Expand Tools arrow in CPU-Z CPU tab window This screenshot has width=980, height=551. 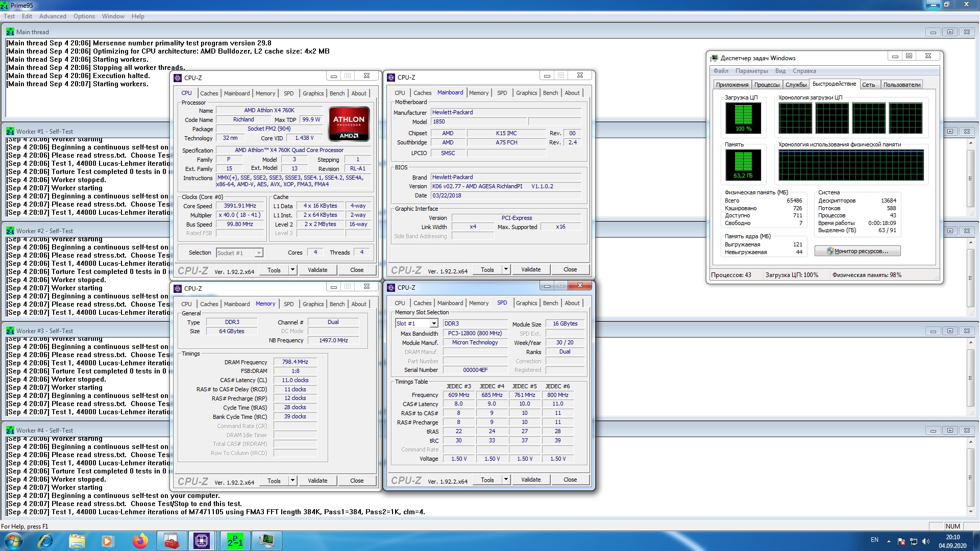[292, 270]
